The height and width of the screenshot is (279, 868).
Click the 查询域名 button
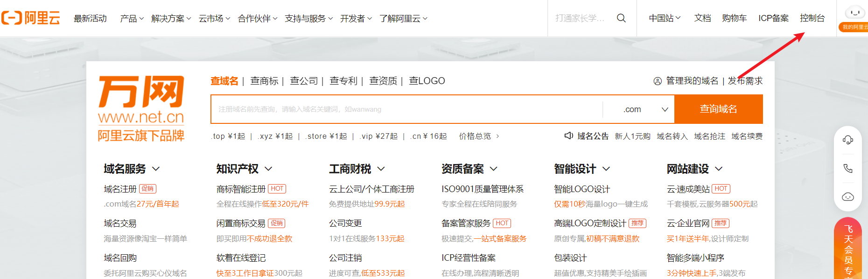click(x=719, y=109)
